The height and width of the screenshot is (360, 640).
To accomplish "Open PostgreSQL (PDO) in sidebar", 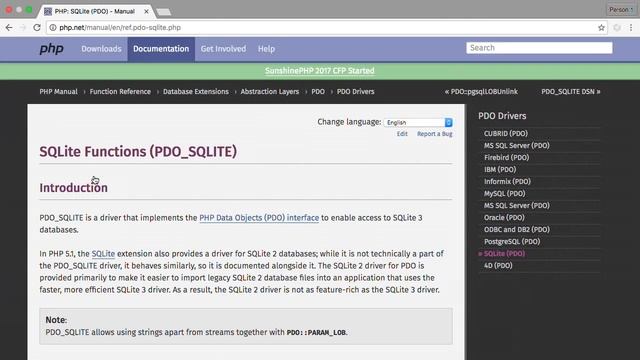I will (x=512, y=242).
